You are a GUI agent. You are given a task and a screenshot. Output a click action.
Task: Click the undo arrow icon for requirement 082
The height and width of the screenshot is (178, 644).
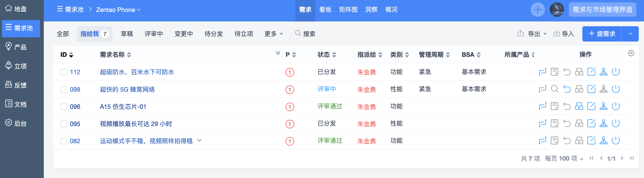click(567, 141)
